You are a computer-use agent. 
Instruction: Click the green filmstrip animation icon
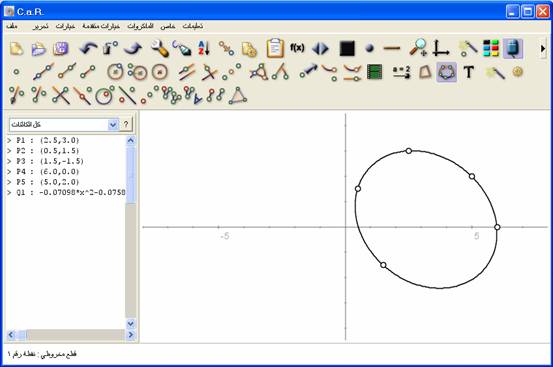click(375, 72)
